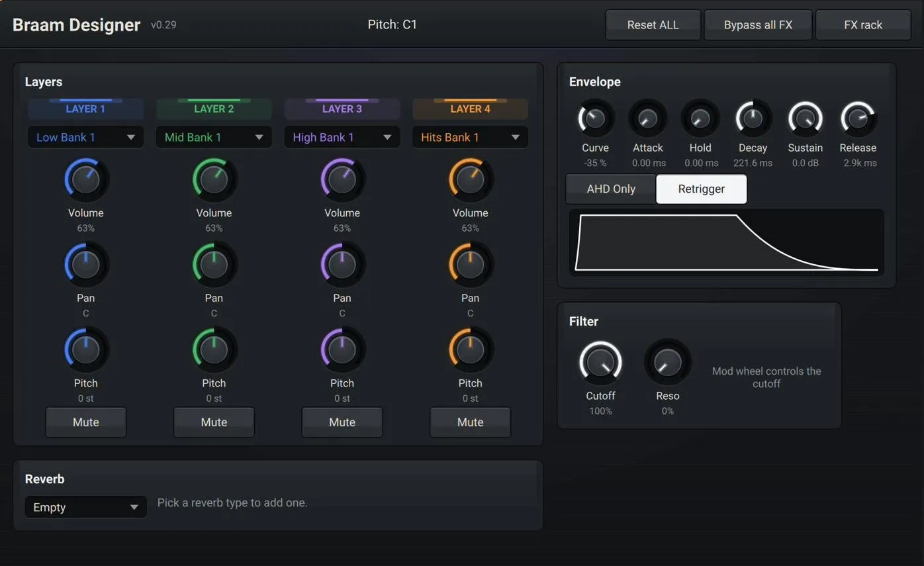Click the Curve value -35 %
The height and width of the screenshot is (566, 924).
(x=595, y=163)
